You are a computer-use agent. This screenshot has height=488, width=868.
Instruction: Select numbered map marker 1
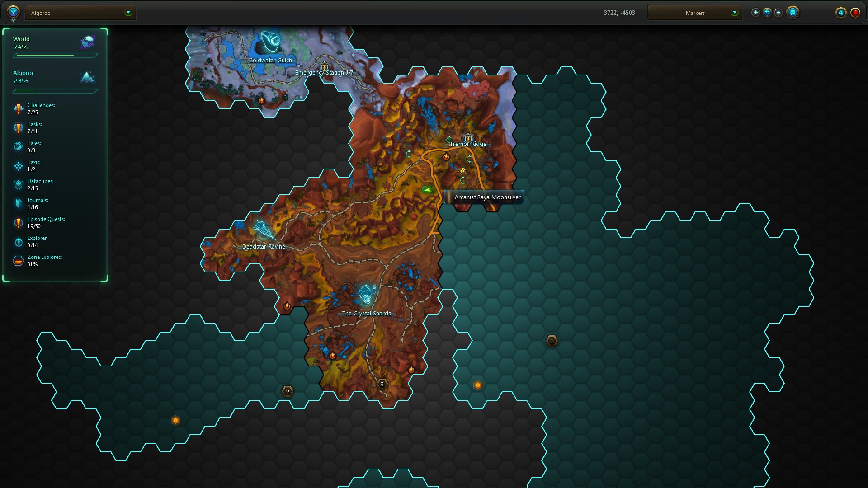point(552,341)
